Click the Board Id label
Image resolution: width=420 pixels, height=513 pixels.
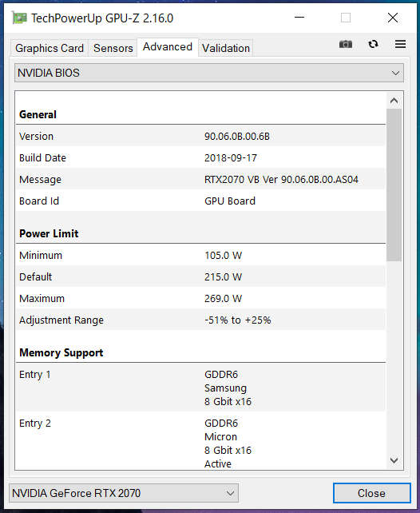[39, 201]
